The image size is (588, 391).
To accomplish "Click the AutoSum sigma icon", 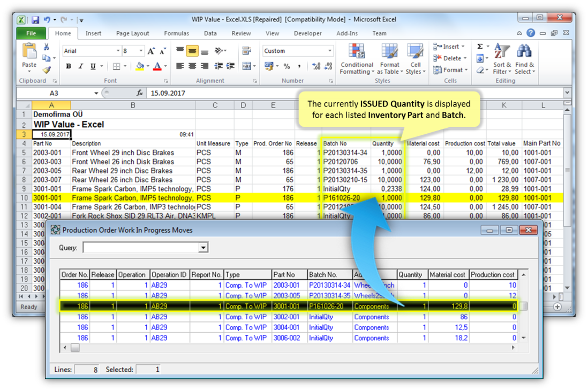I will 480,47.
